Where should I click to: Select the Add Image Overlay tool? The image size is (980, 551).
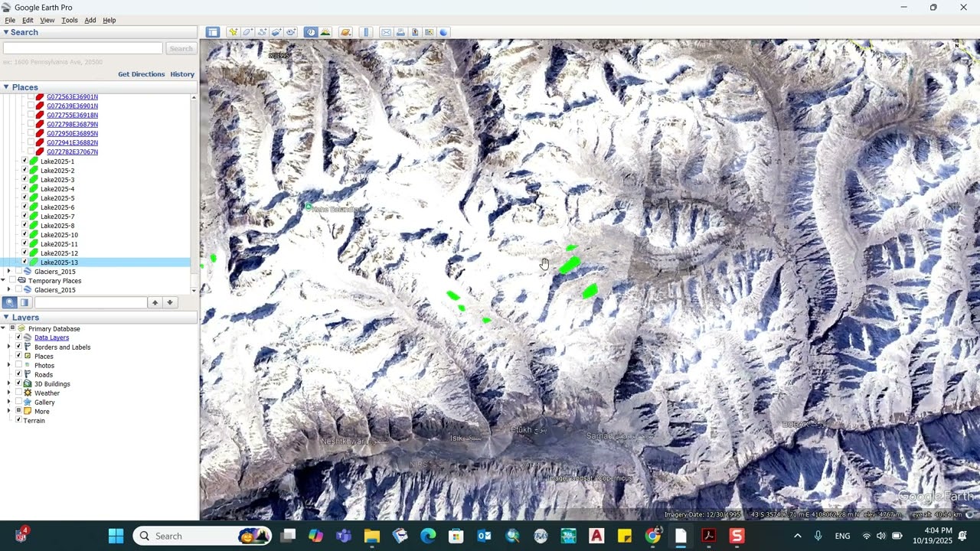pyautogui.click(x=276, y=32)
